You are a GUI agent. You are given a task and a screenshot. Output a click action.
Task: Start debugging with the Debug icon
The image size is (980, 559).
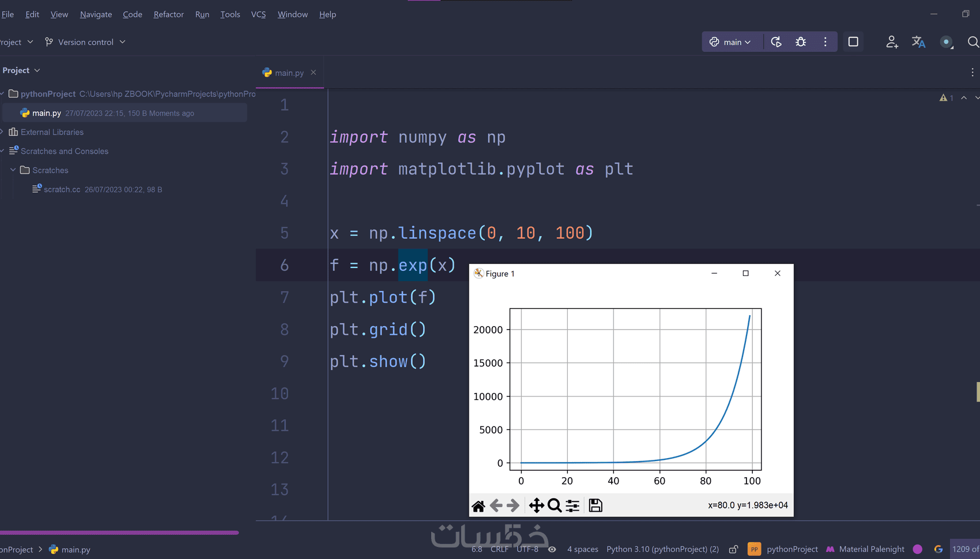tap(800, 41)
